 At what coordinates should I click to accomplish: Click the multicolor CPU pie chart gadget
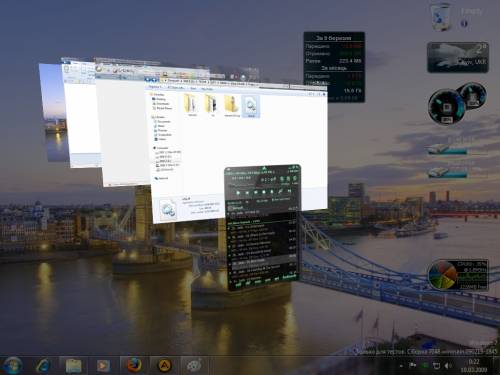[443, 275]
